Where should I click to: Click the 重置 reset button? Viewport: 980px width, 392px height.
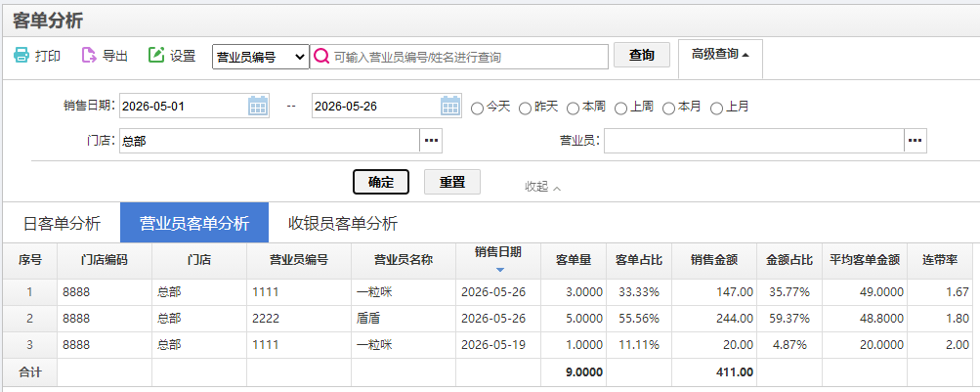(x=451, y=182)
